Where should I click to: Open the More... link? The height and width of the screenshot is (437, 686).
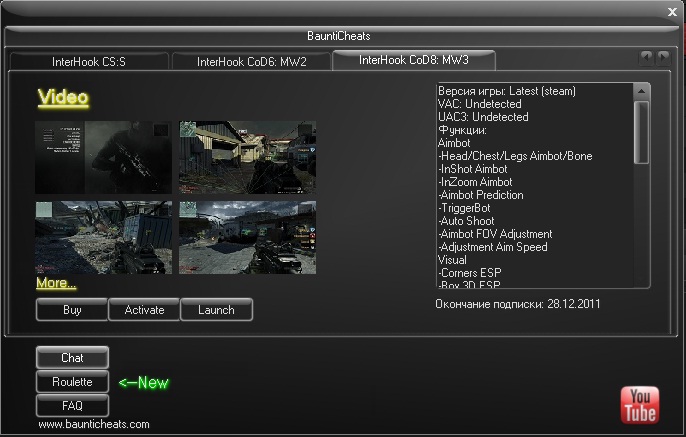pyautogui.click(x=56, y=283)
